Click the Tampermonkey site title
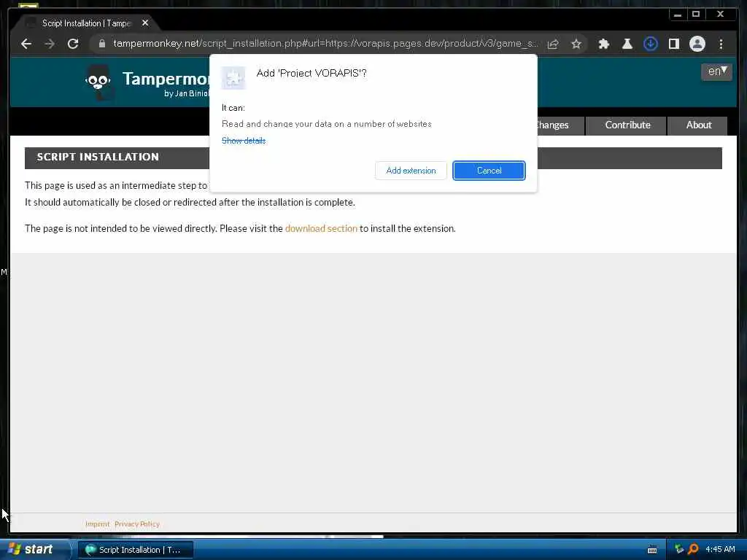The width and height of the screenshot is (747, 560). click(166, 79)
